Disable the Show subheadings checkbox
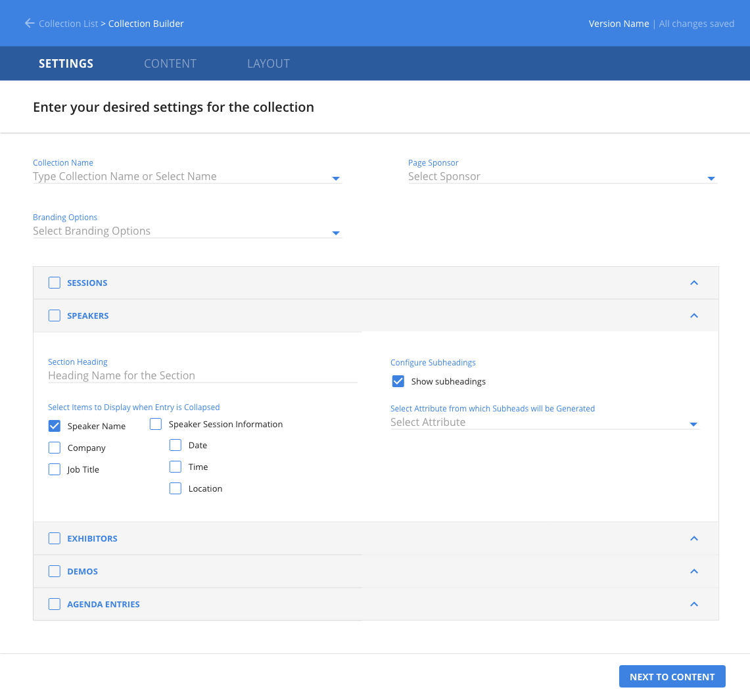 point(398,381)
